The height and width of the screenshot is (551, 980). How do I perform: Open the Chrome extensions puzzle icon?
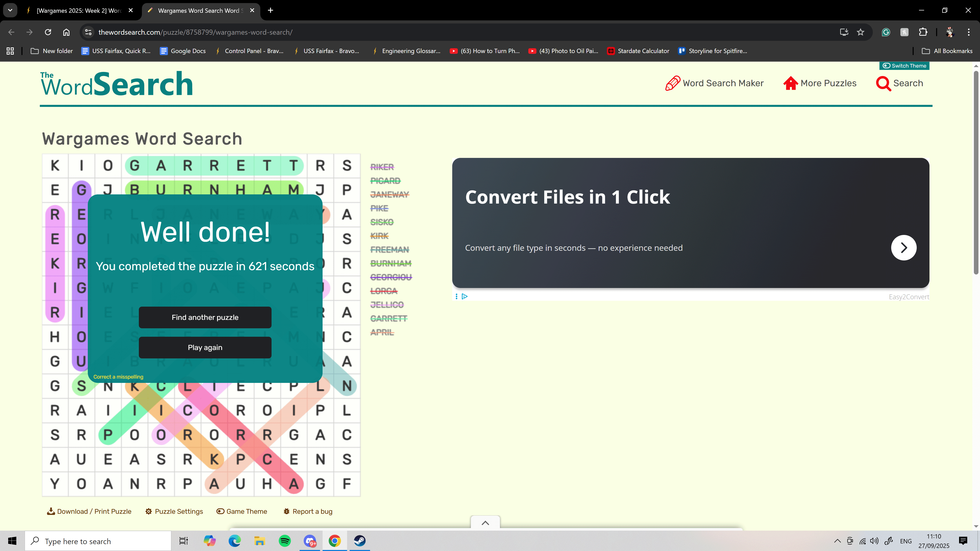[923, 32]
